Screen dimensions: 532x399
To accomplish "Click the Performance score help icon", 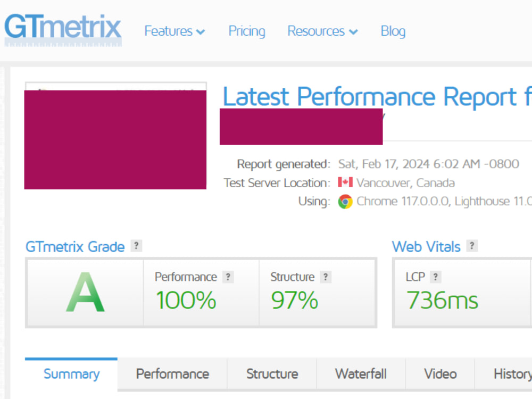I will click(228, 277).
